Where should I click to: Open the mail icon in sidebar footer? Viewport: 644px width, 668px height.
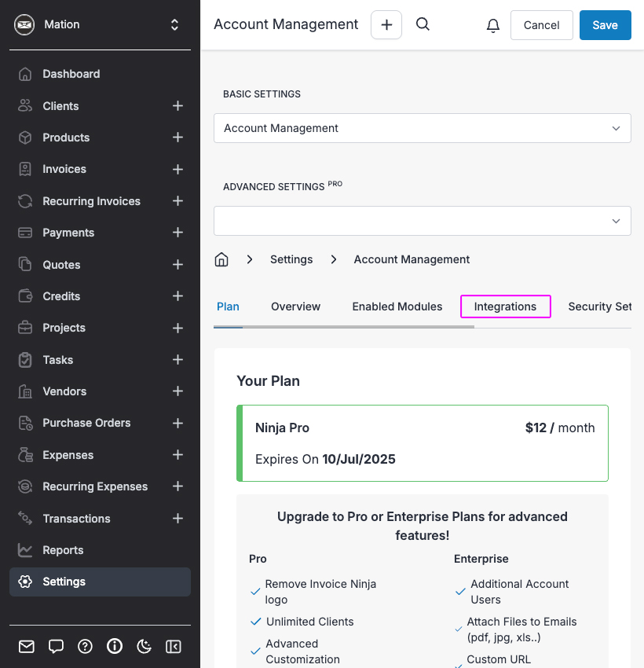click(27, 646)
